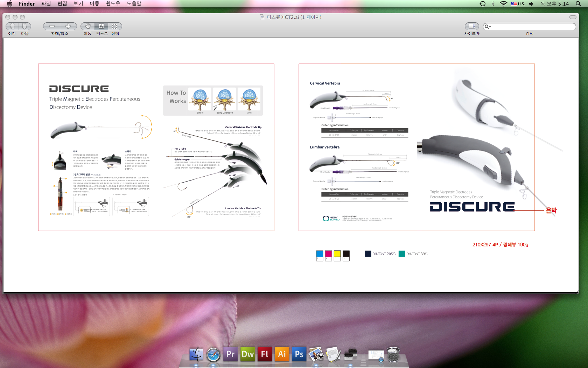Click the magenta color swatch in the document
The height and width of the screenshot is (368, 588).
(328, 254)
